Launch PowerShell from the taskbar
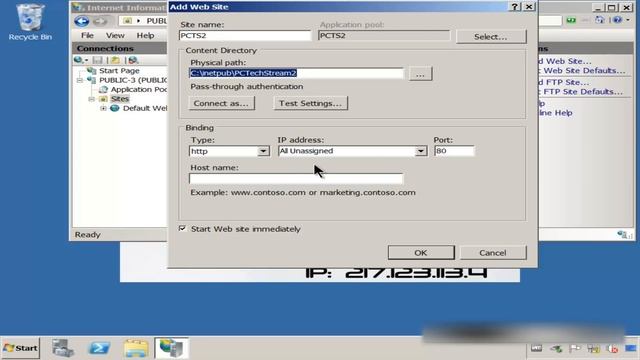Viewport: 640px width, 360px height. (x=99, y=348)
